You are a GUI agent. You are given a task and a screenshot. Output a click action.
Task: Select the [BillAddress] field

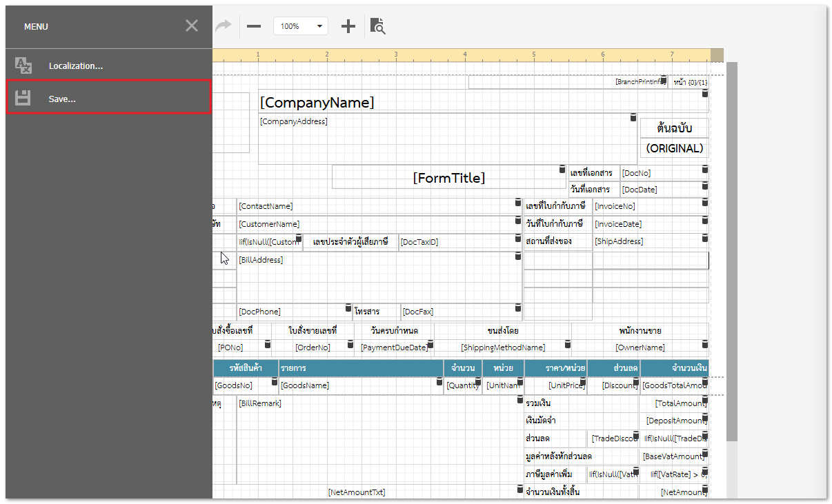(x=373, y=276)
